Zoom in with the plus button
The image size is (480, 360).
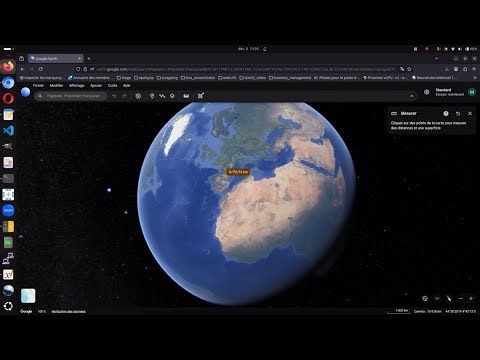471,298
